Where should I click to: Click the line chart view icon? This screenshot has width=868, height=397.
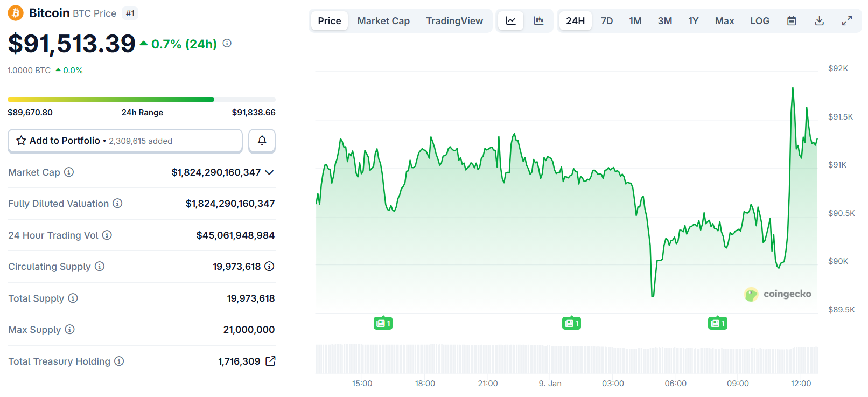coord(510,21)
